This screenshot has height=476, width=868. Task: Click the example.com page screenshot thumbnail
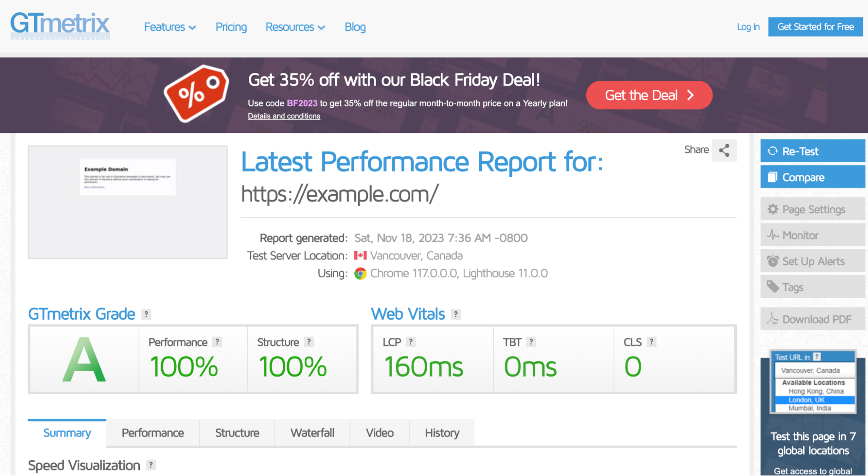point(128,202)
